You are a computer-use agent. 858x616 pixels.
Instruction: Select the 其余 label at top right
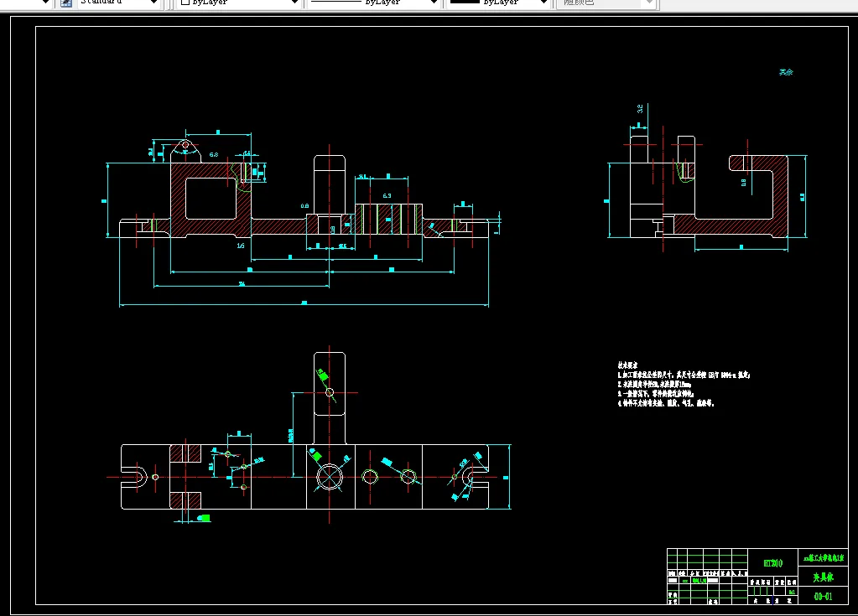(x=787, y=72)
